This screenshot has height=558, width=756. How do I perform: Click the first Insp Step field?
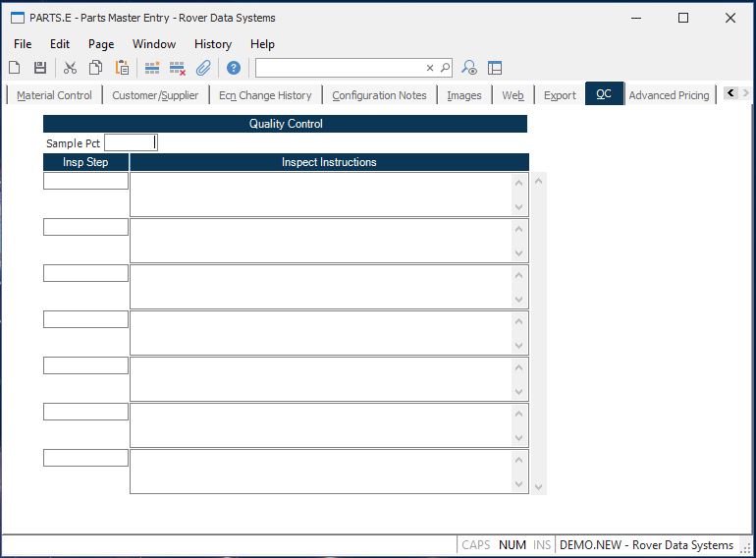[x=85, y=181]
